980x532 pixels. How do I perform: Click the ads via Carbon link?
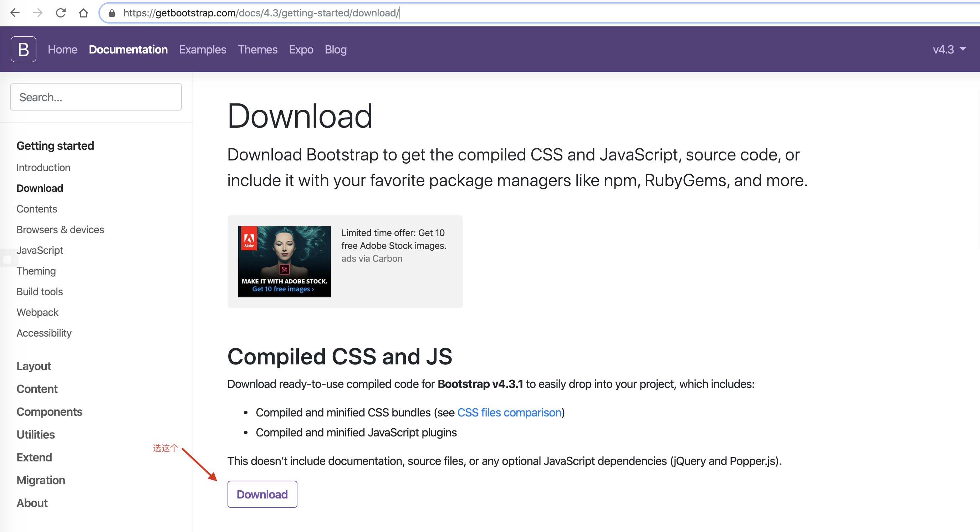(x=372, y=259)
